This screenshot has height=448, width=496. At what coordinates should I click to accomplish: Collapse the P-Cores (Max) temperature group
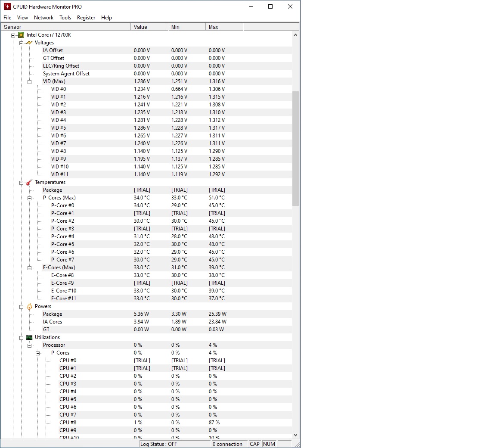click(x=29, y=198)
